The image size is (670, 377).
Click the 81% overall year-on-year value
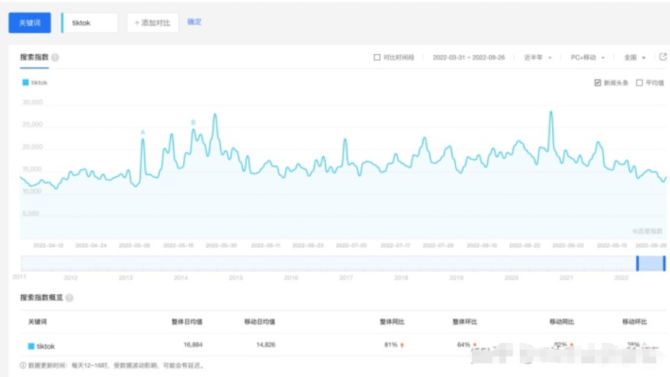pos(391,345)
